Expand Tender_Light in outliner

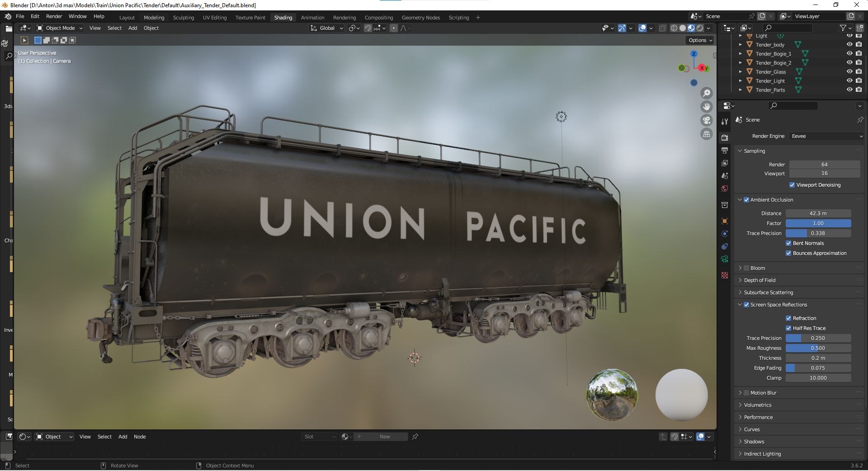coord(740,81)
